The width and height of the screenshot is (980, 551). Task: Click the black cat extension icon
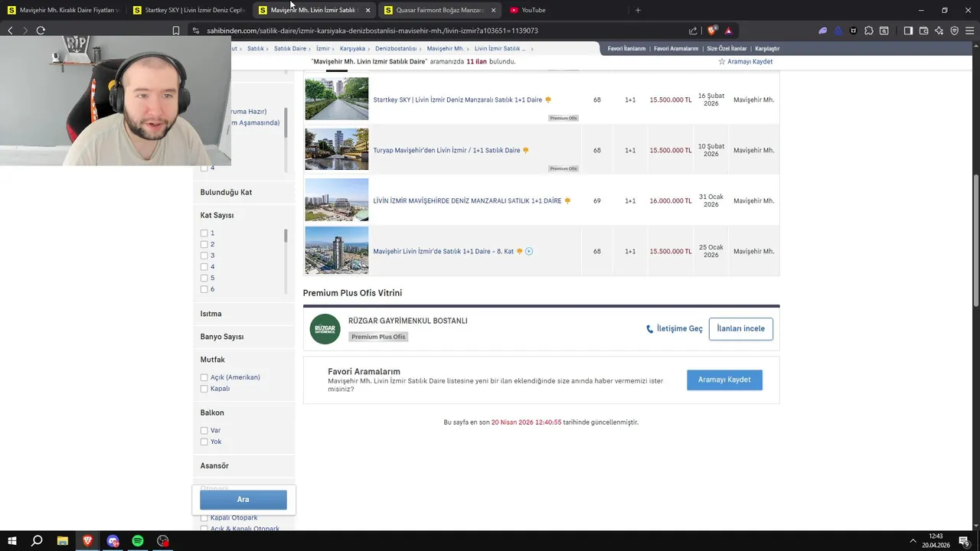click(854, 31)
